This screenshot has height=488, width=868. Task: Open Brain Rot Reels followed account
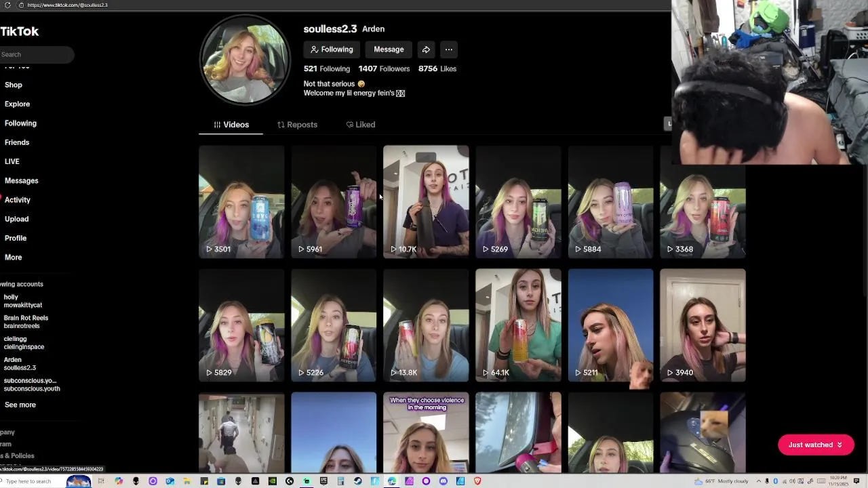coord(26,322)
